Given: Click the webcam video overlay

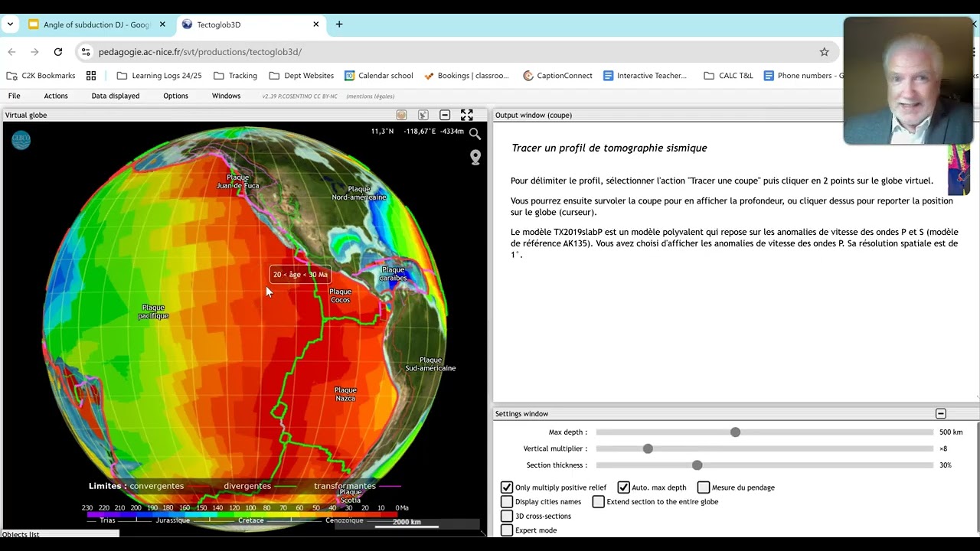Looking at the screenshot, I should tap(908, 80).
